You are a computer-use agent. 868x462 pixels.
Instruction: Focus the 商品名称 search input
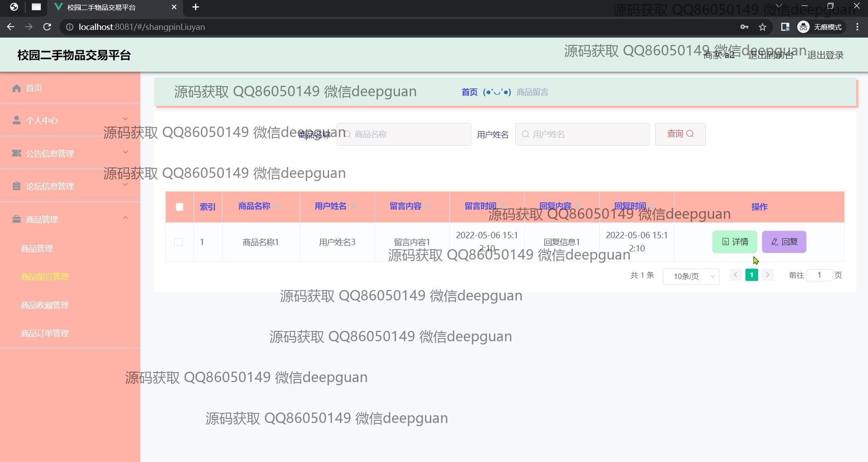pyautogui.click(x=404, y=134)
